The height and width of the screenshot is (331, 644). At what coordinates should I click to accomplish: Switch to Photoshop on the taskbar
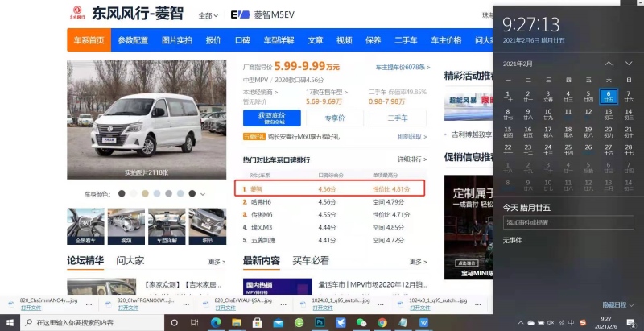[320, 322]
